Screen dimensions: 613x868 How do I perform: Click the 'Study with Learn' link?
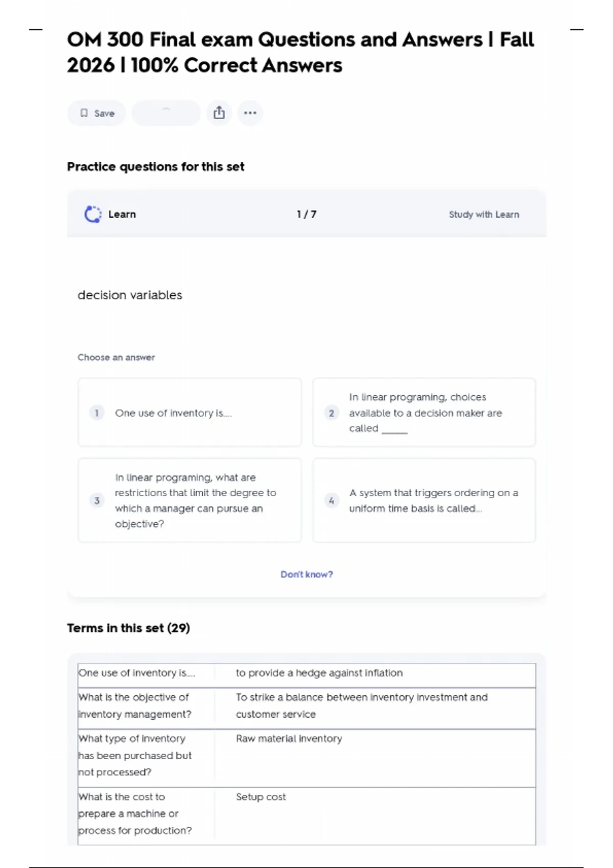click(x=484, y=214)
